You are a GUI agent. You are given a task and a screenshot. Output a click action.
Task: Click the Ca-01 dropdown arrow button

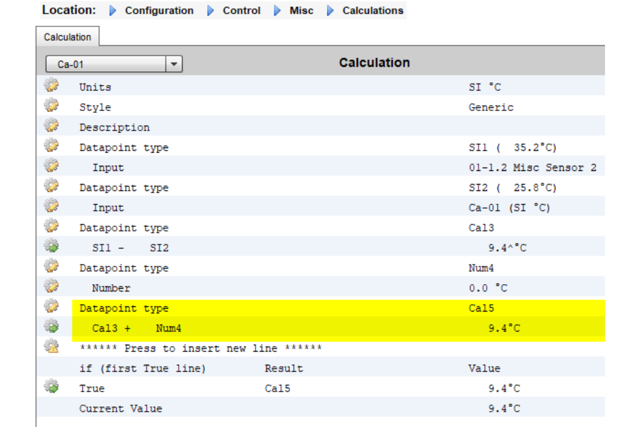[x=174, y=64]
